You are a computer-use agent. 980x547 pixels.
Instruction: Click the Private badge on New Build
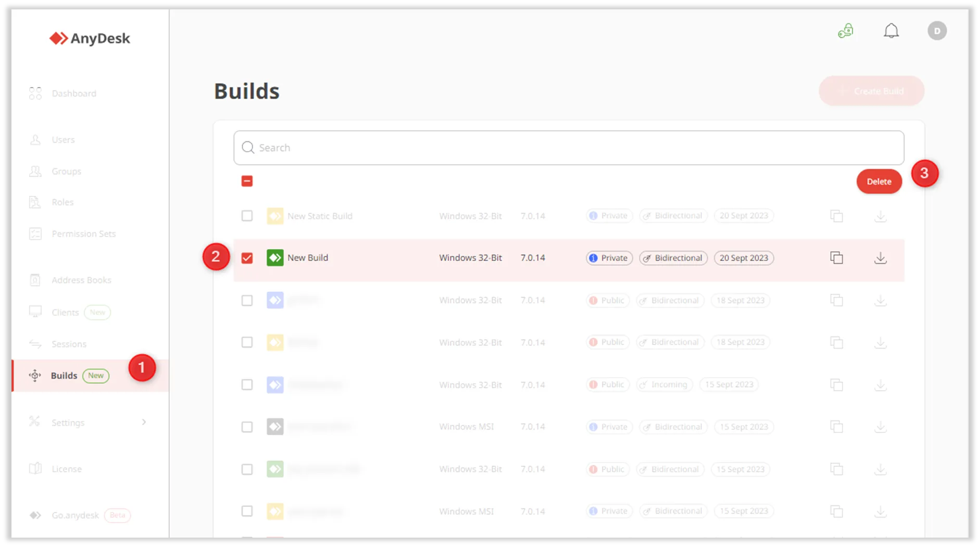(x=609, y=258)
